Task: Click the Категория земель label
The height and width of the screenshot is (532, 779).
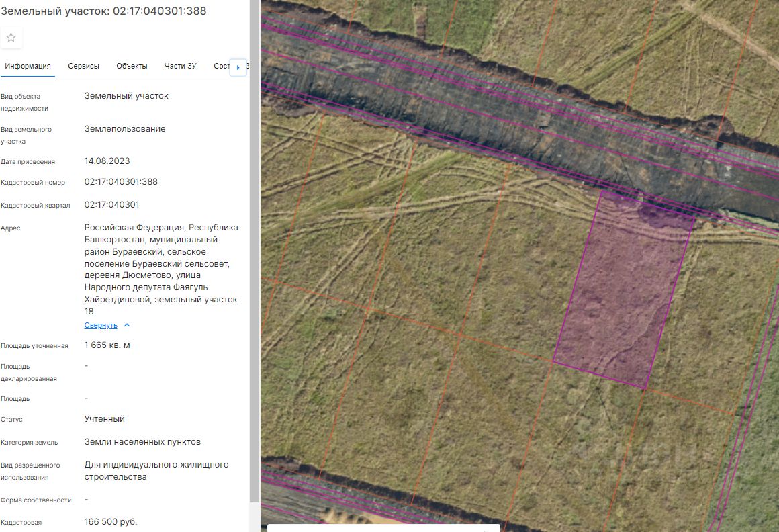Action: point(30,443)
